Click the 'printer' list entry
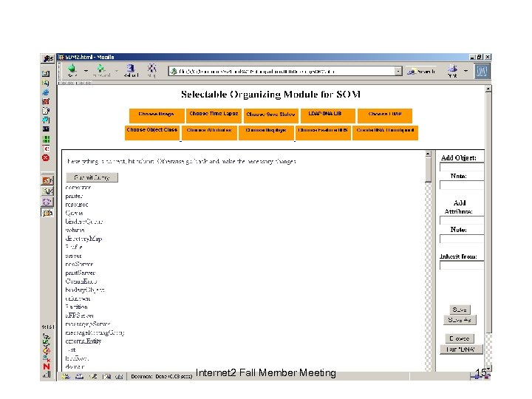 tap(74, 196)
